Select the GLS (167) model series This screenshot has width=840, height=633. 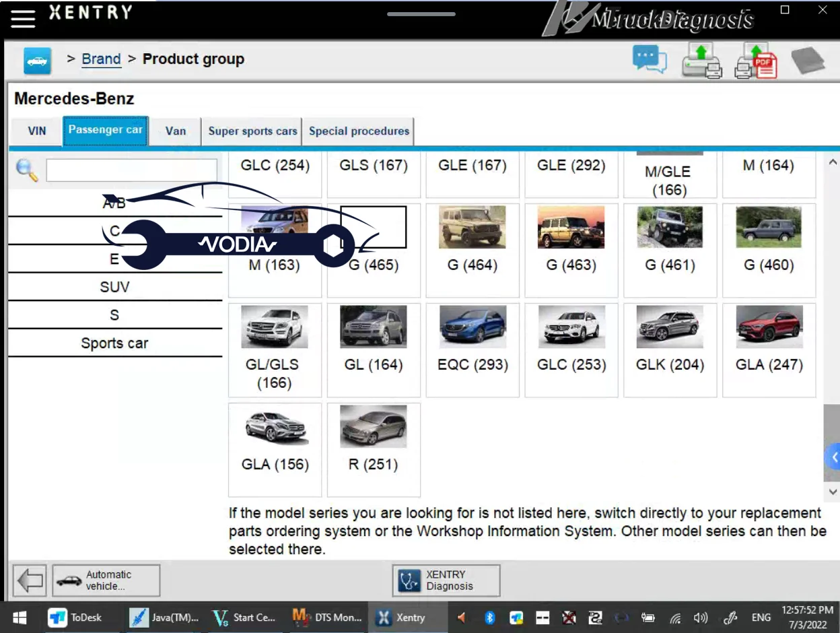tap(374, 174)
